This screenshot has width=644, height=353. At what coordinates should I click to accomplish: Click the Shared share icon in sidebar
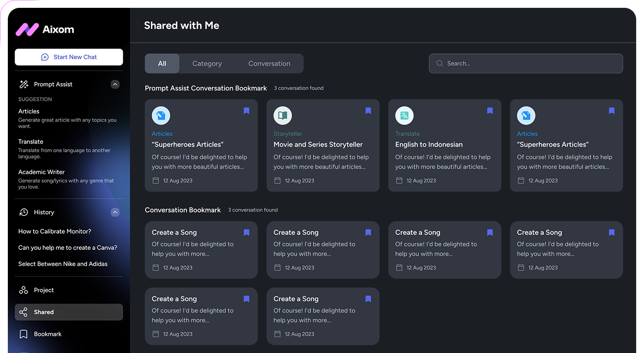coord(23,312)
